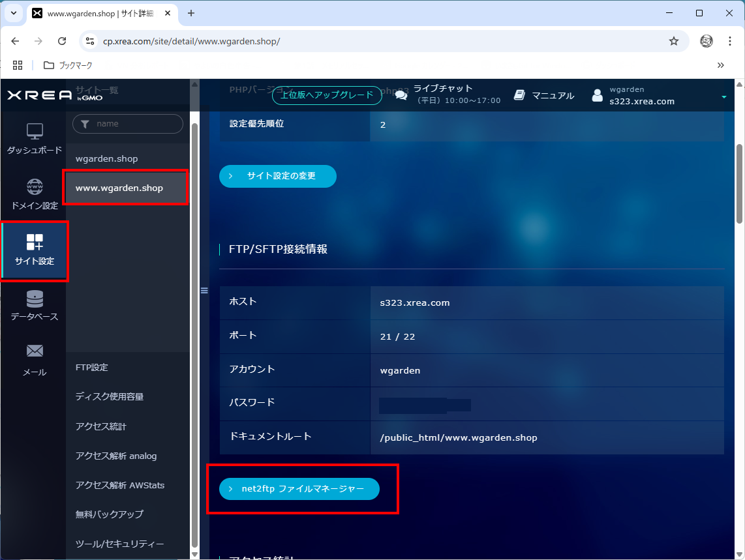Bookmark this page with star icon
745x560 pixels.
[x=674, y=41]
